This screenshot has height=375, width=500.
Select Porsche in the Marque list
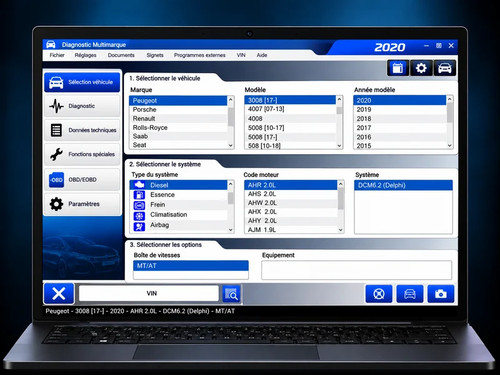click(x=178, y=110)
